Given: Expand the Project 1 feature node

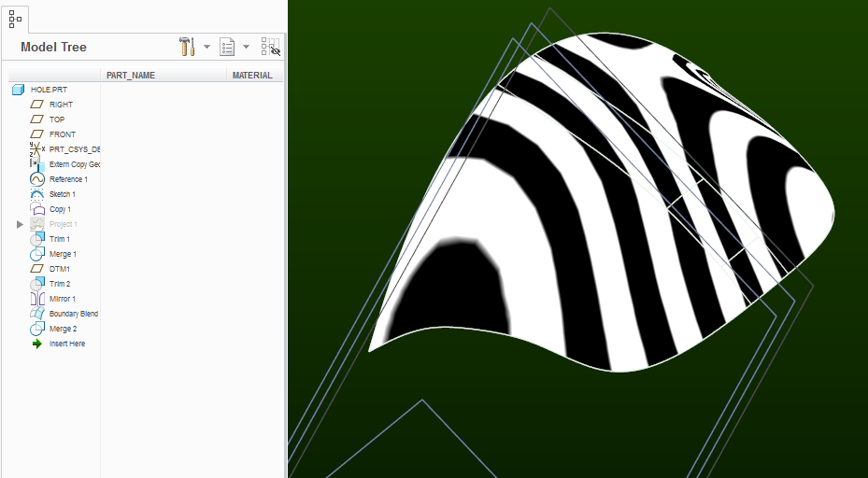Looking at the screenshot, I should (20, 224).
